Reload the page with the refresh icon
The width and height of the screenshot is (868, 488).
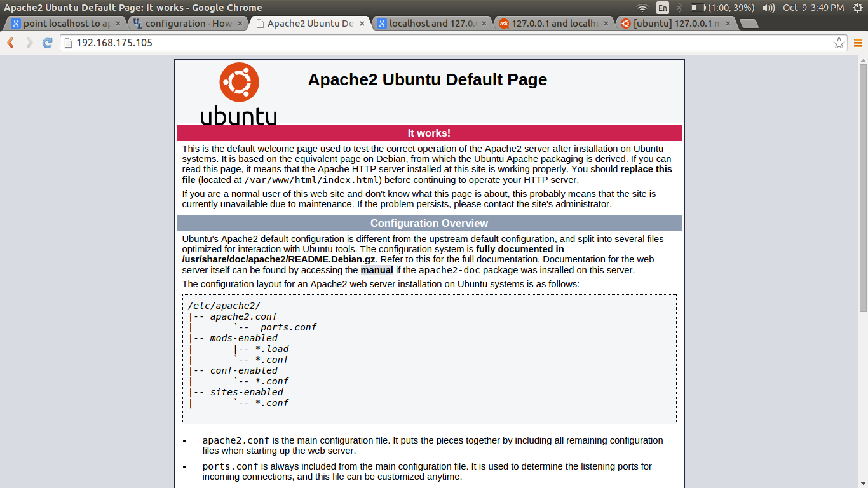pyautogui.click(x=47, y=43)
